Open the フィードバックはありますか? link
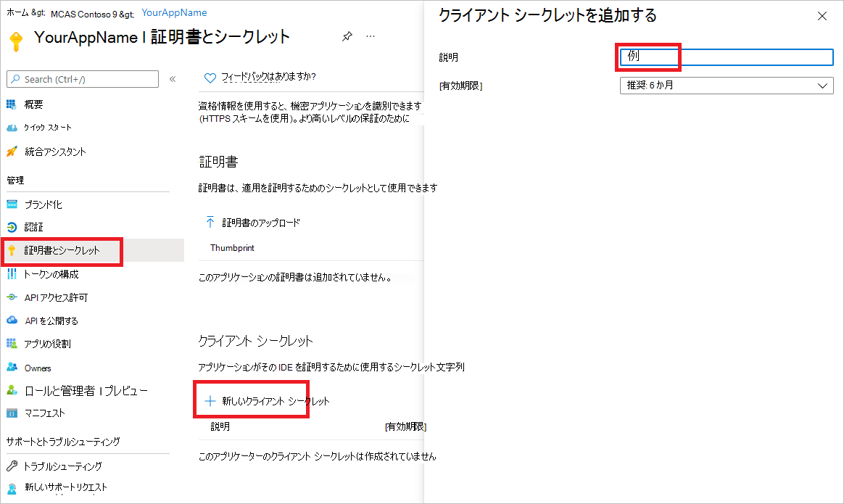Viewport: 844px width, 504px height. (268, 76)
